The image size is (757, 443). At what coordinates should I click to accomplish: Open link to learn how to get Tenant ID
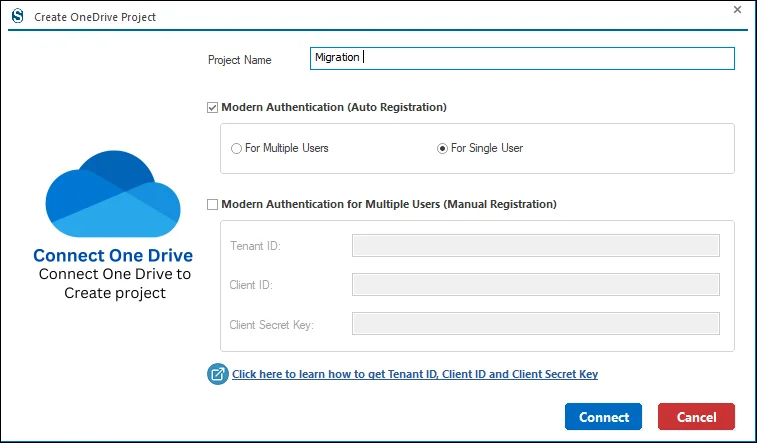415,374
